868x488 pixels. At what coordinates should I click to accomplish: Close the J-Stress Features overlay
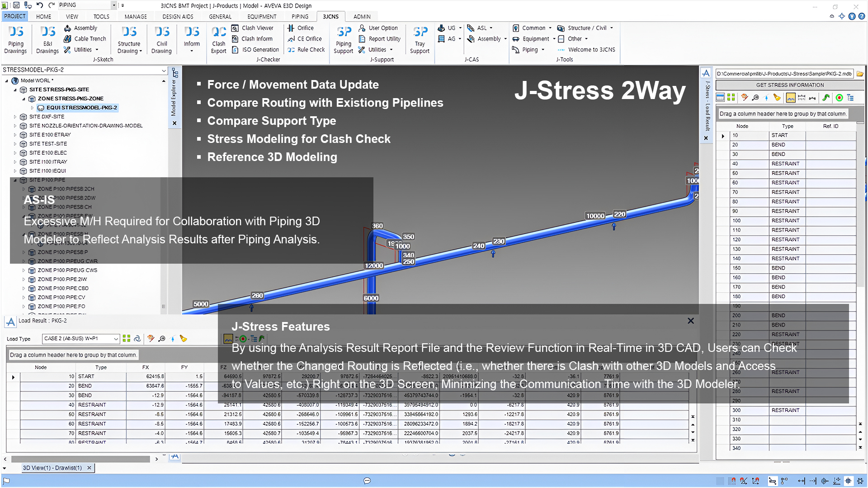click(691, 321)
